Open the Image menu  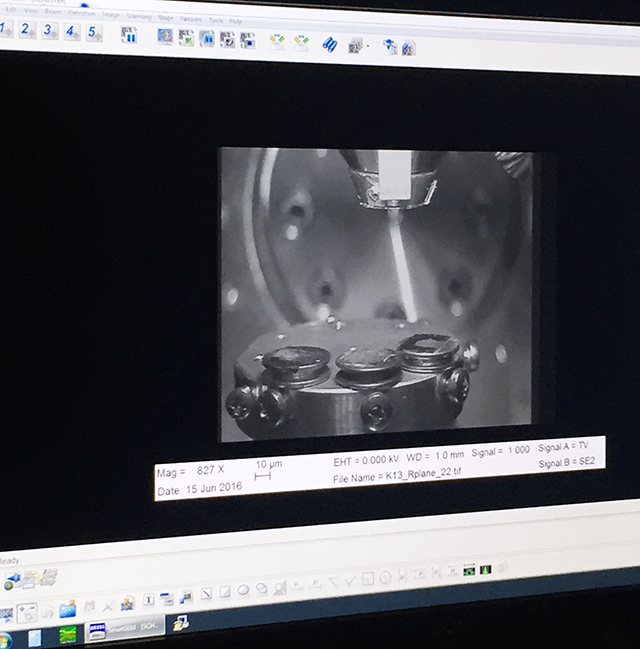pyautogui.click(x=111, y=15)
